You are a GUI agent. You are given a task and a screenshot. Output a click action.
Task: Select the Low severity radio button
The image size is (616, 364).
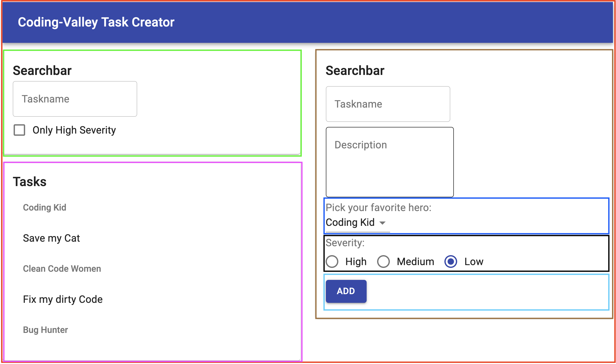451,262
